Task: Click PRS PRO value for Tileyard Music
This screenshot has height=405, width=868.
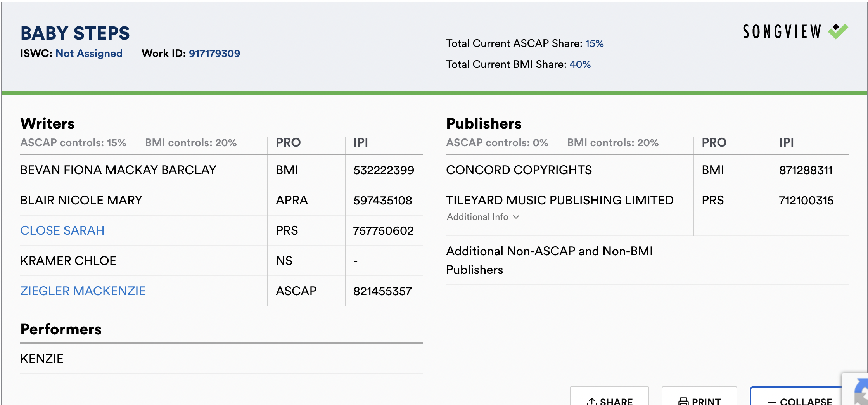Action: pyautogui.click(x=713, y=200)
